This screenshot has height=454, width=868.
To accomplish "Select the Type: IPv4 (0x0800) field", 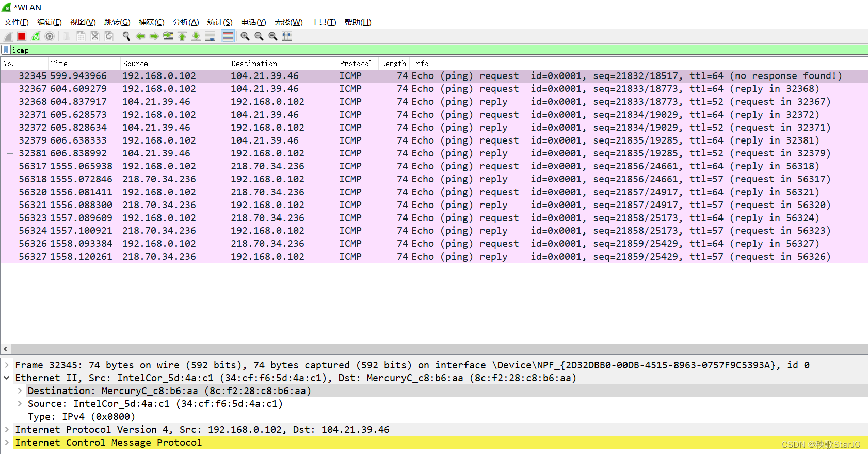I will click(81, 417).
